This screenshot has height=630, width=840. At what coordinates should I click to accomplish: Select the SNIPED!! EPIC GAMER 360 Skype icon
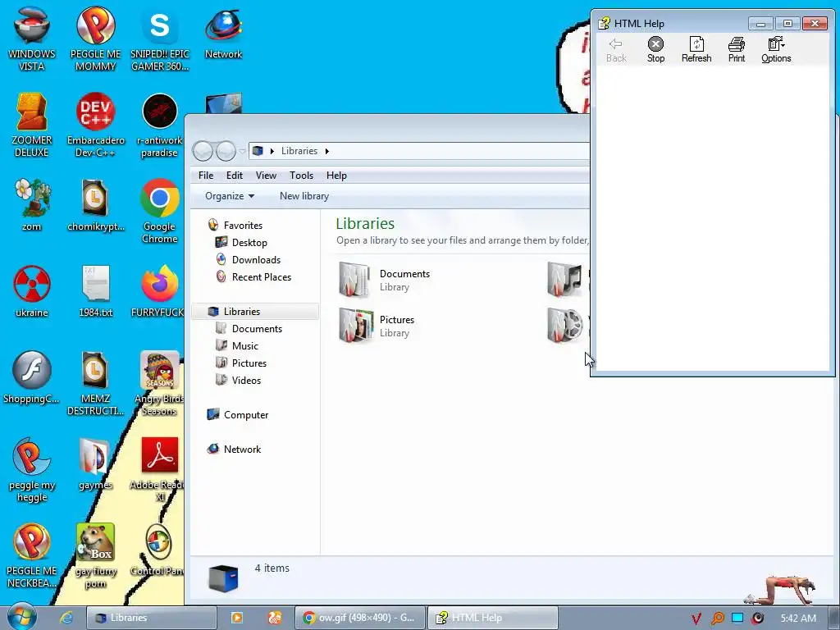coord(160,39)
